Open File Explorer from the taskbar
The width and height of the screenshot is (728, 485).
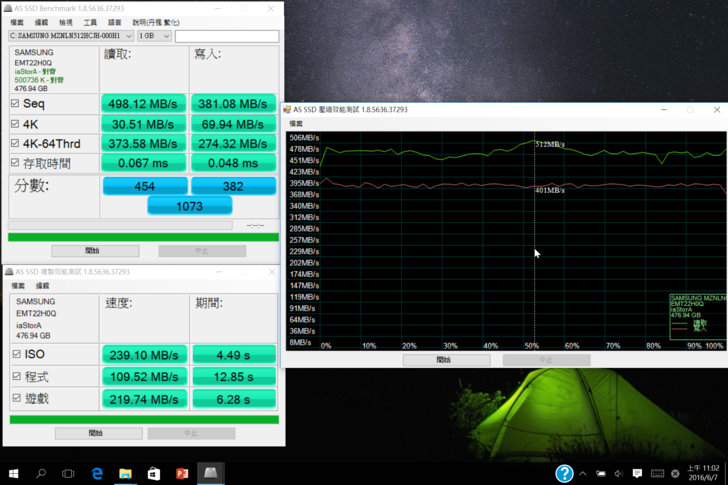click(125, 473)
